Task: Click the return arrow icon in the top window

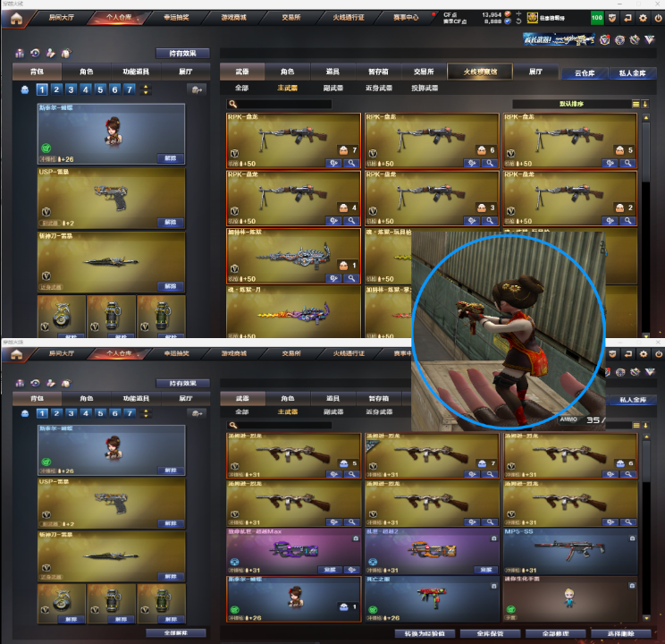Action: click(627, 18)
